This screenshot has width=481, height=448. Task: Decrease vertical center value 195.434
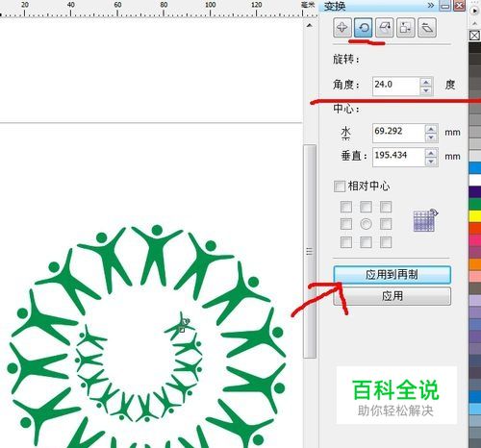(431, 162)
